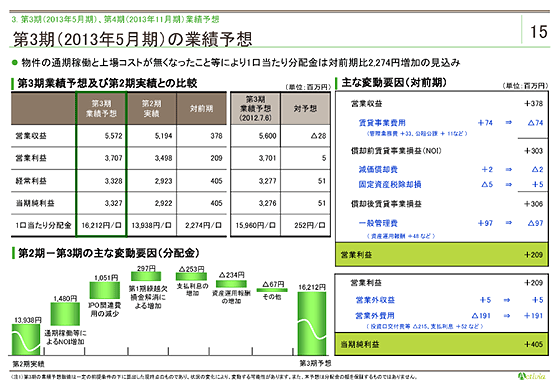
Task: Click the Activia logo at bottom right
Action: click(532, 376)
